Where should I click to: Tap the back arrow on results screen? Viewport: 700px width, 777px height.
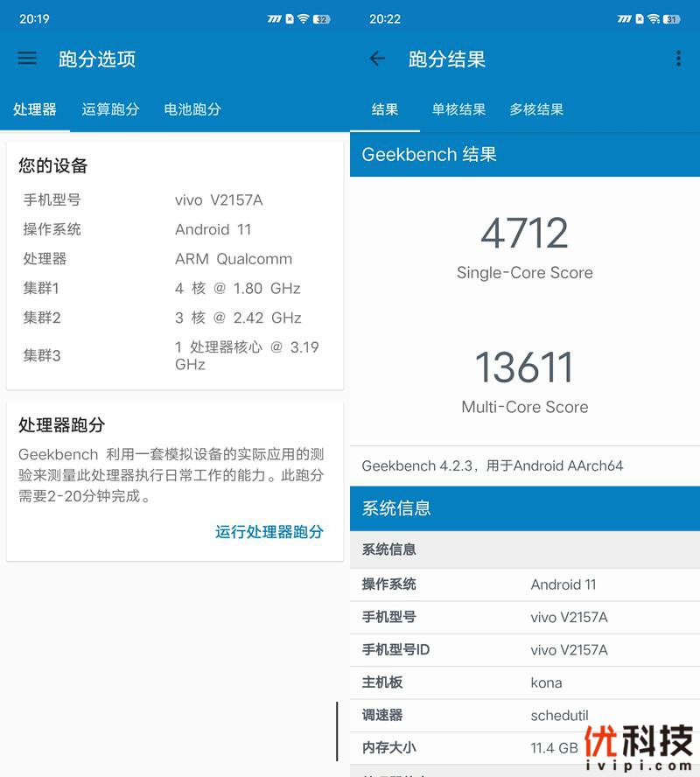pyautogui.click(x=377, y=59)
